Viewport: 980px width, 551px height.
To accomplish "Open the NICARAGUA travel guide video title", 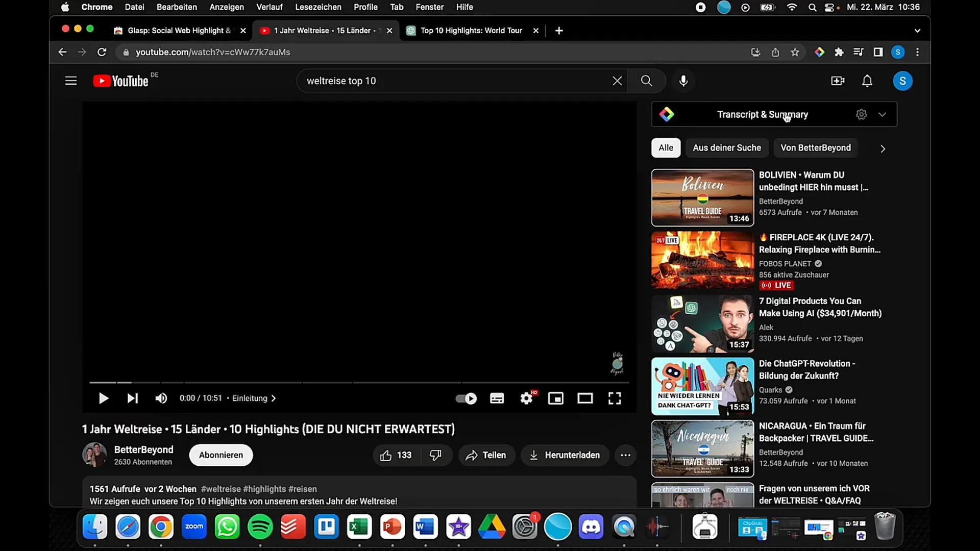I will pos(816,432).
